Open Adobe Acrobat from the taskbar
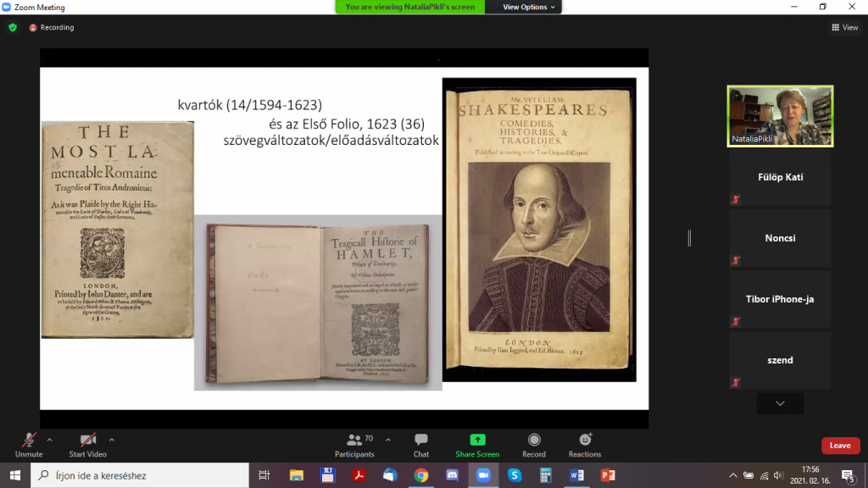 click(x=359, y=475)
